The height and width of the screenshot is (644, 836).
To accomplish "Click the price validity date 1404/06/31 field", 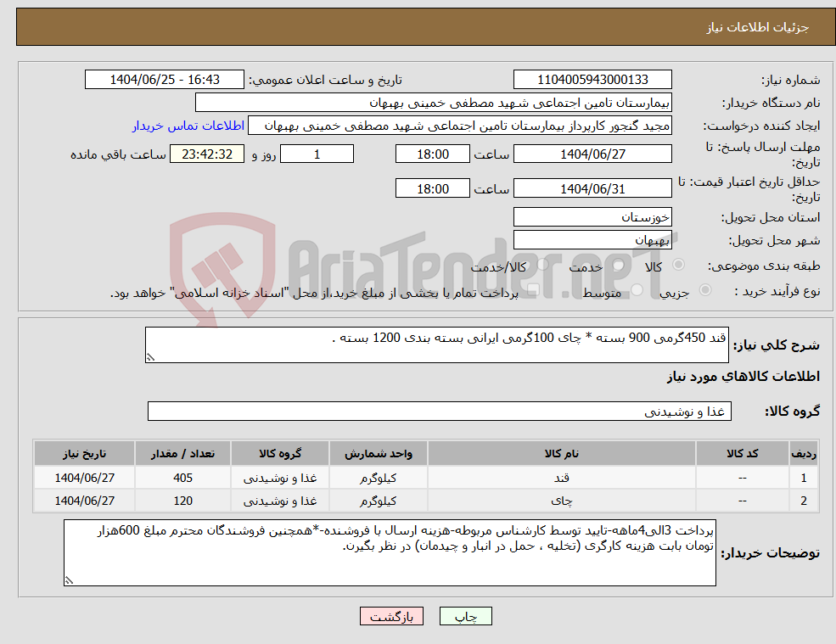I will tap(592, 188).
